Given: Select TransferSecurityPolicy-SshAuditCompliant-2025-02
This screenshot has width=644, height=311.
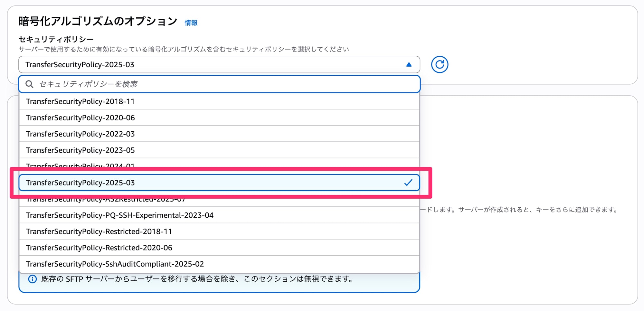Looking at the screenshot, I should (x=219, y=264).
